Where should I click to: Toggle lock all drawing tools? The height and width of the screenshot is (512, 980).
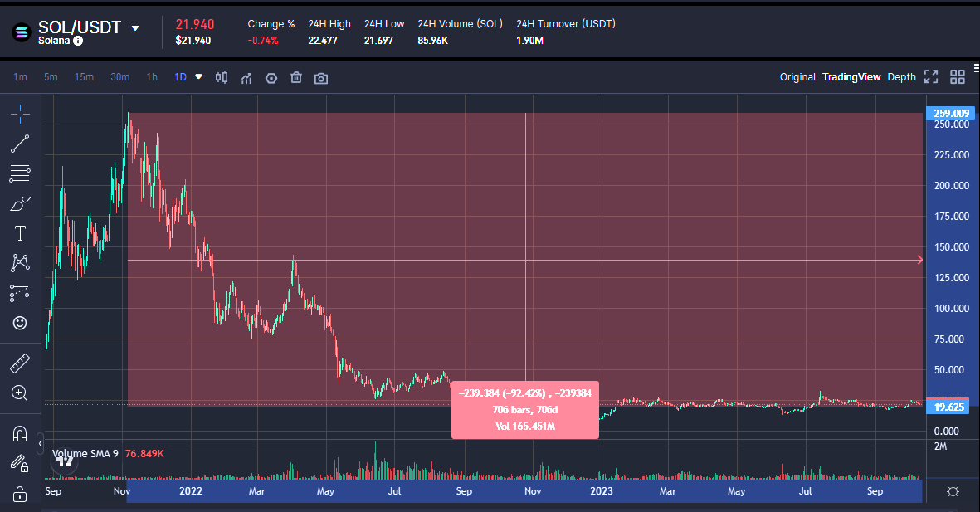tap(20, 494)
